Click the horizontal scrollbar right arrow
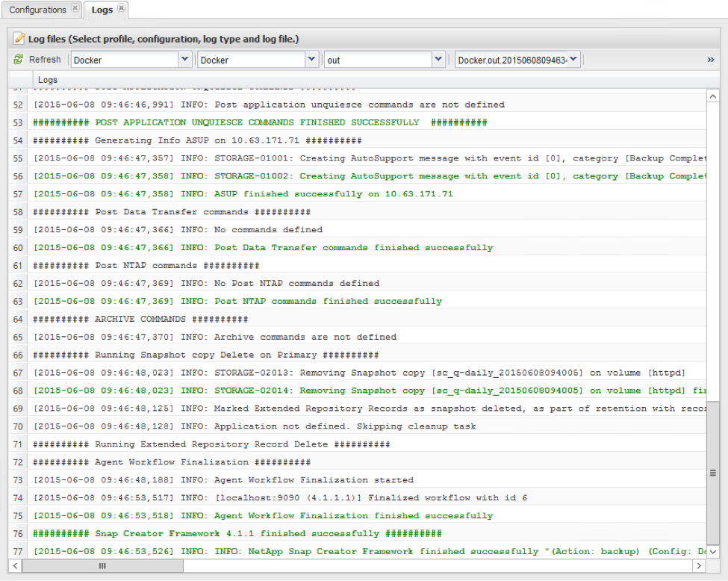This screenshot has width=728, height=581. [698, 567]
